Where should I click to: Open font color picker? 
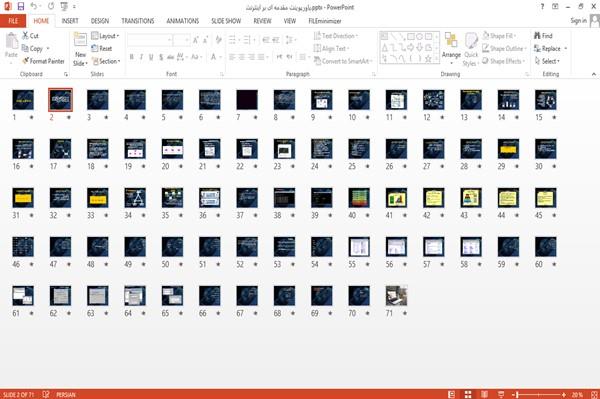click(215, 57)
